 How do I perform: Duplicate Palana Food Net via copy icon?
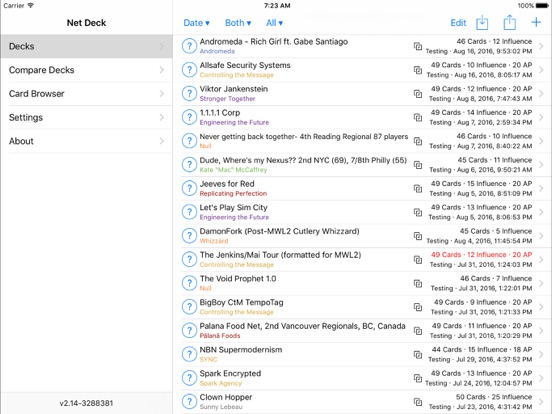tap(418, 331)
